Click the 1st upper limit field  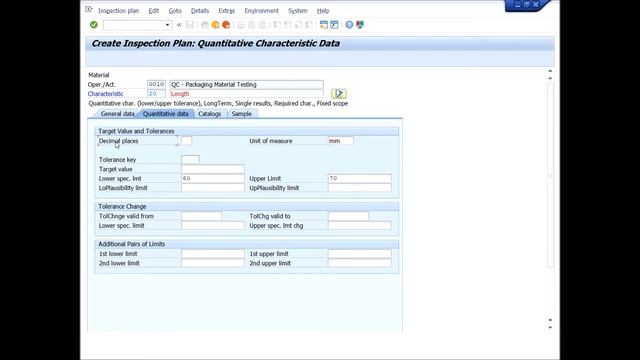[359, 253]
